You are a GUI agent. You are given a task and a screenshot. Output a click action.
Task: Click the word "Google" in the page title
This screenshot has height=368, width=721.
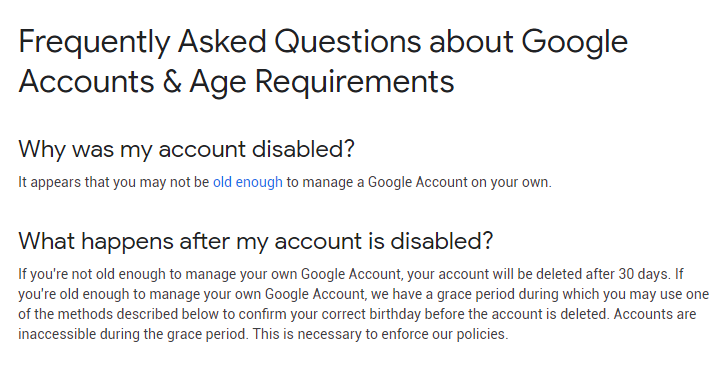click(574, 43)
